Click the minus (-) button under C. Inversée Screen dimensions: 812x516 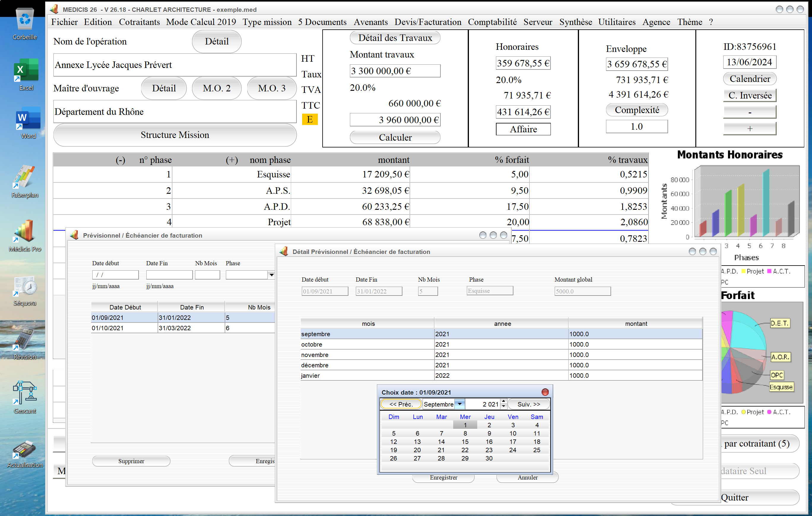pos(750,112)
